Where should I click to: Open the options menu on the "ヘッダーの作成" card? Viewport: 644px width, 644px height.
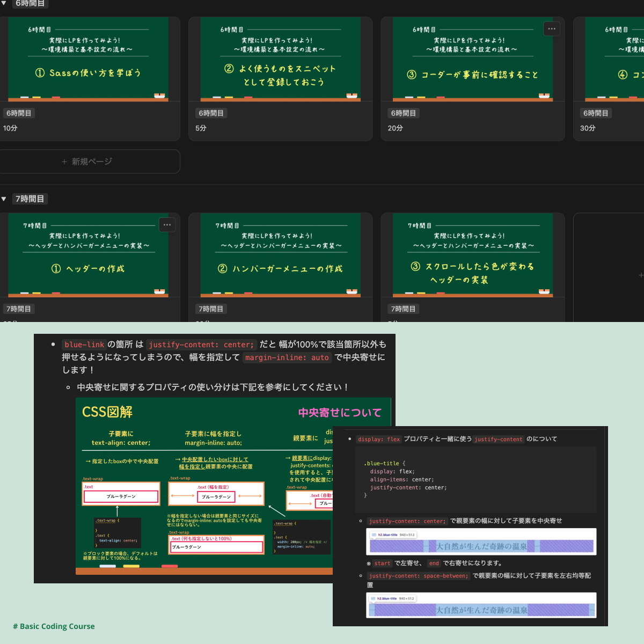[167, 225]
